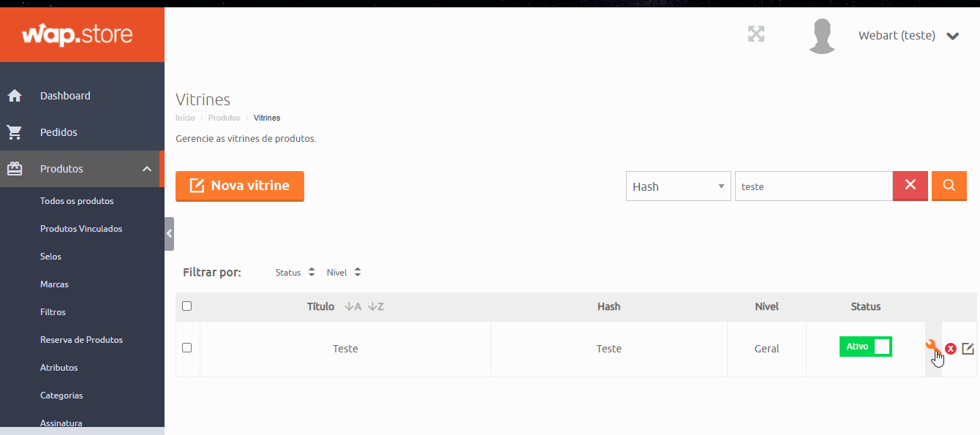This screenshot has width=980, height=435.
Task: Click the Nova vitrine button
Action: [x=240, y=186]
